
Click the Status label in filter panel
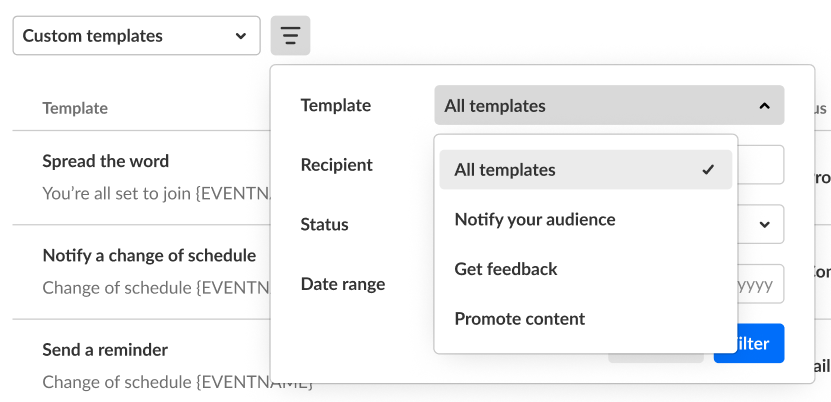pyautogui.click(x=324, y=224)
